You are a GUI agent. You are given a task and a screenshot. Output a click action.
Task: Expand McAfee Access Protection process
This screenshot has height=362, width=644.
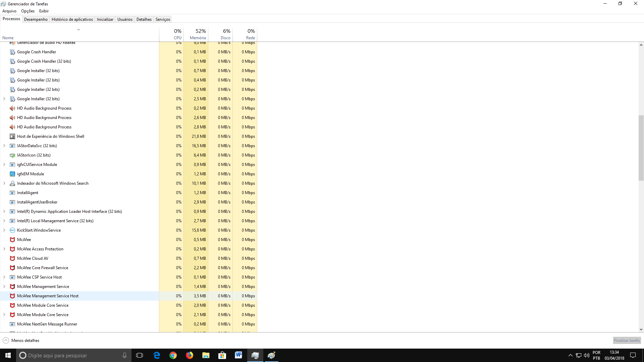[x=4, y=249]
